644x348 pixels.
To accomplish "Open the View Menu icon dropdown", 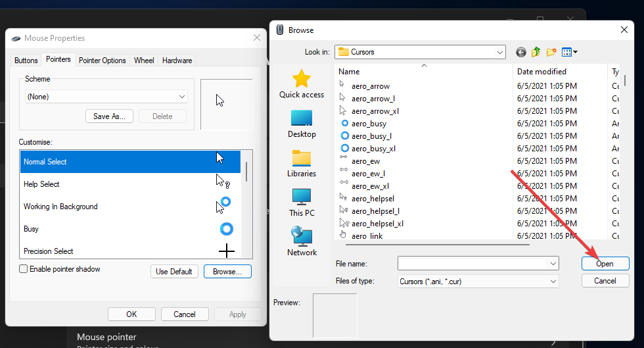I will 570,52.
